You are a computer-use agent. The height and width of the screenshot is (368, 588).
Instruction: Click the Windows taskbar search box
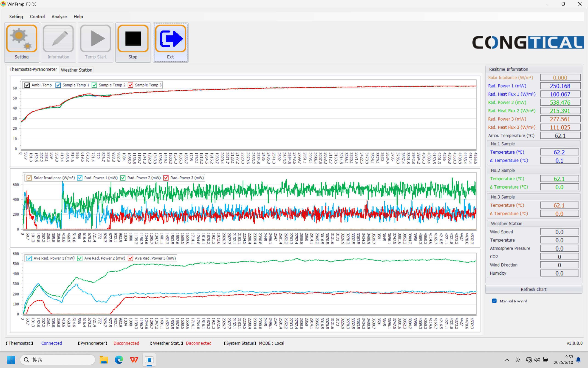click(58, 360)
